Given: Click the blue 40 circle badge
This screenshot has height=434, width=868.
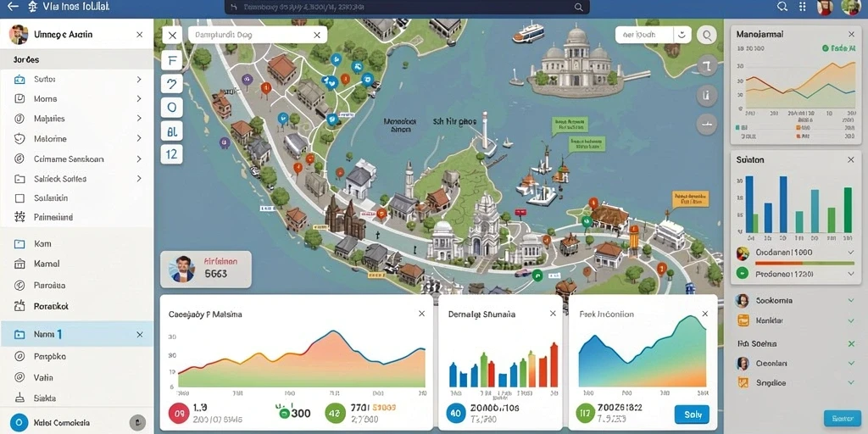Looking at the screenshot, I should (456, 414).
